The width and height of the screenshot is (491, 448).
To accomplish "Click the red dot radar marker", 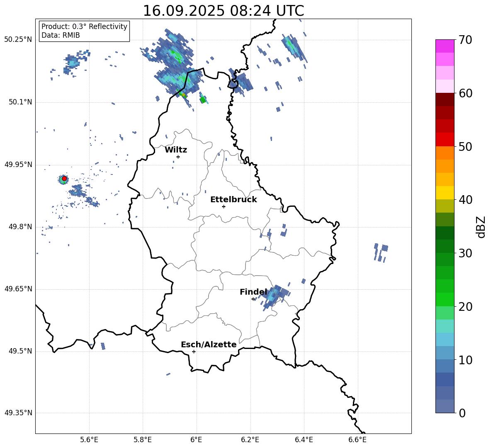I will point(64,178).
